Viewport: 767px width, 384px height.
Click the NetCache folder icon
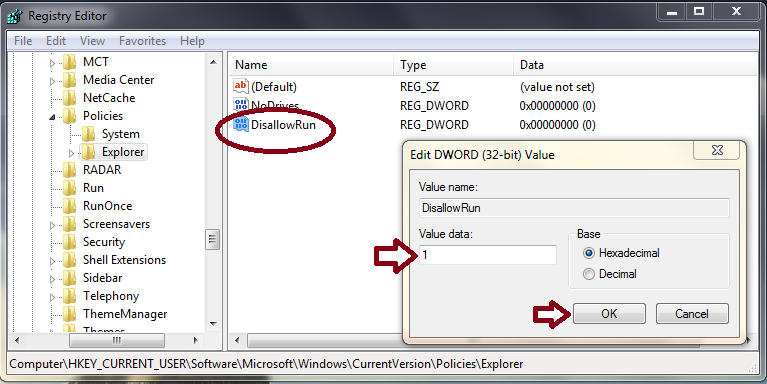tap(70, 98)
